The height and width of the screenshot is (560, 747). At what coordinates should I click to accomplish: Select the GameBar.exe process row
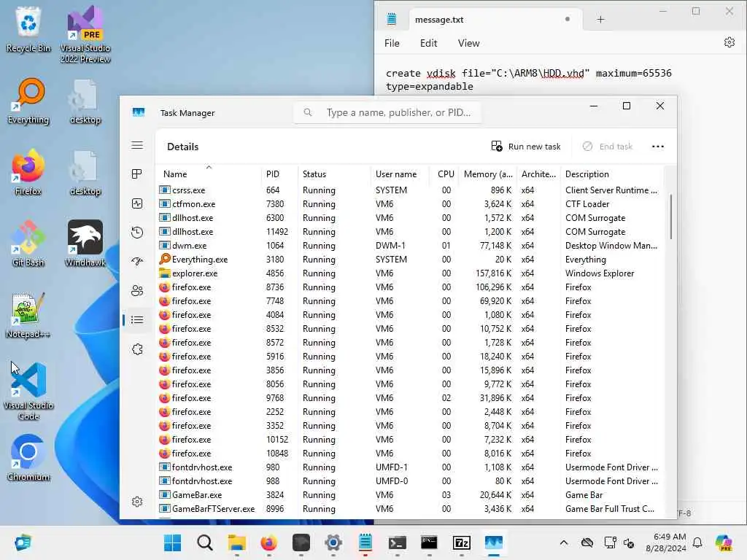[x=410, y=495]
